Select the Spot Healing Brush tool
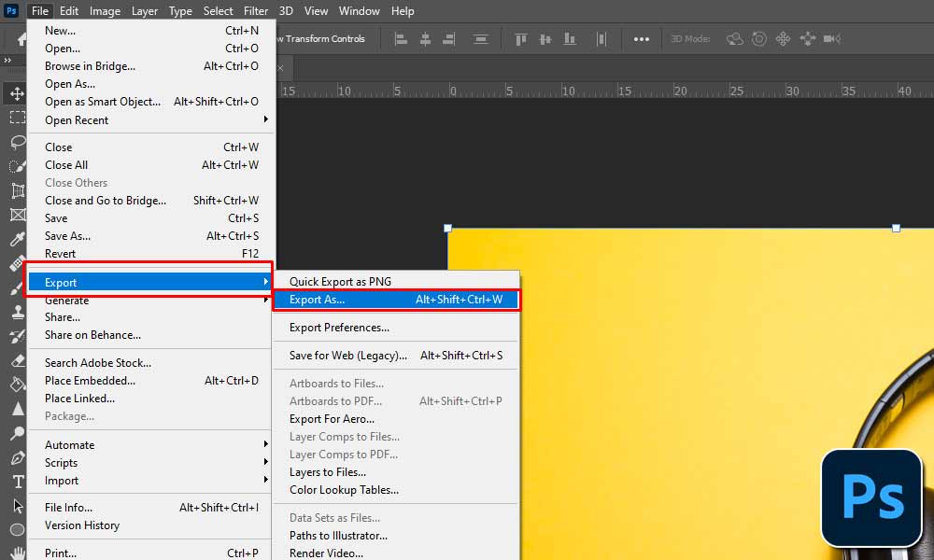 17,263
